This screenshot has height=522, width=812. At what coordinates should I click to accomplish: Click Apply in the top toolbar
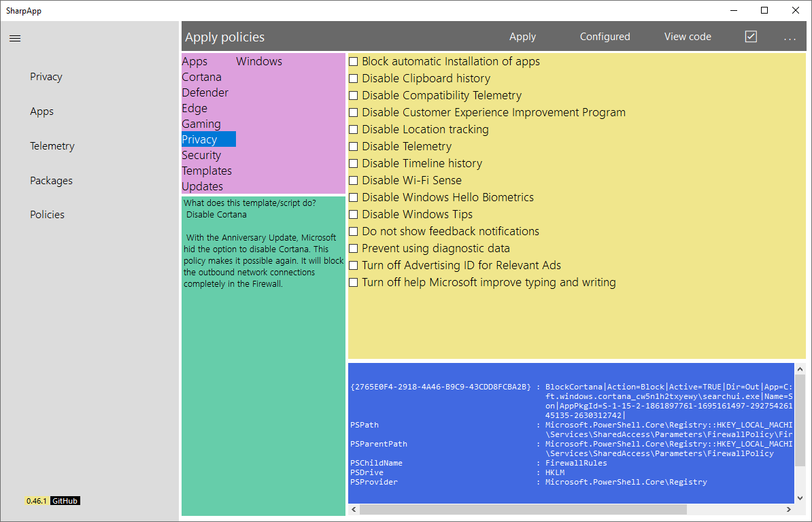tap(522, 37)
